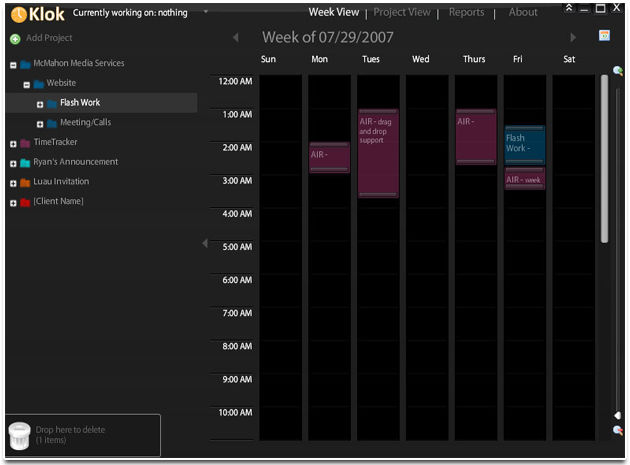
Task: Collapse McMahon Media Services tree node
Action: [x=13, y=65]
